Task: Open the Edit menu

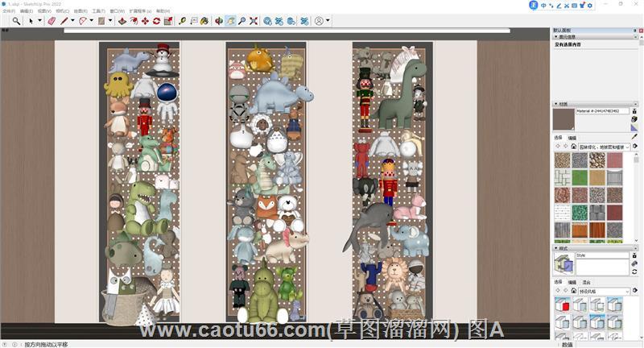Action: click(27, 11)
